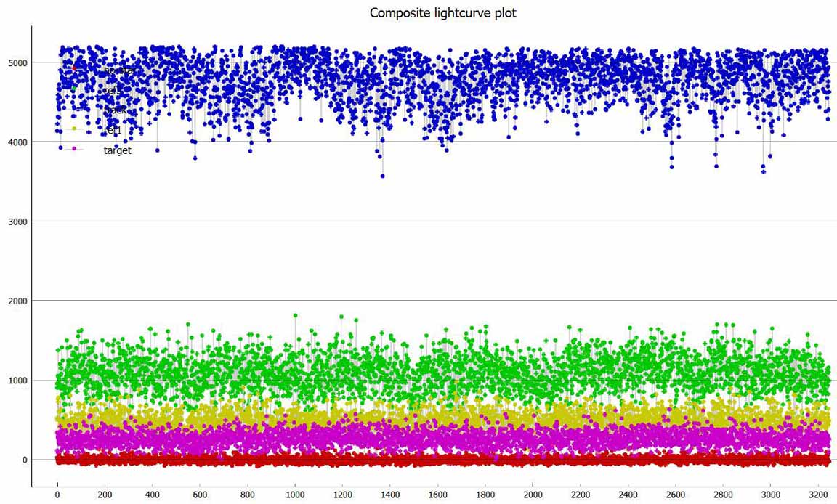
Task: Click the red legend marker at top
Action: click(x=74, y=68)
